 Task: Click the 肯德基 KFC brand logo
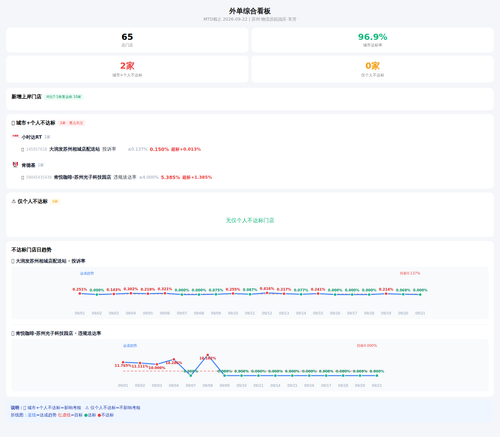pyautogui.click(x=15, y=165)
